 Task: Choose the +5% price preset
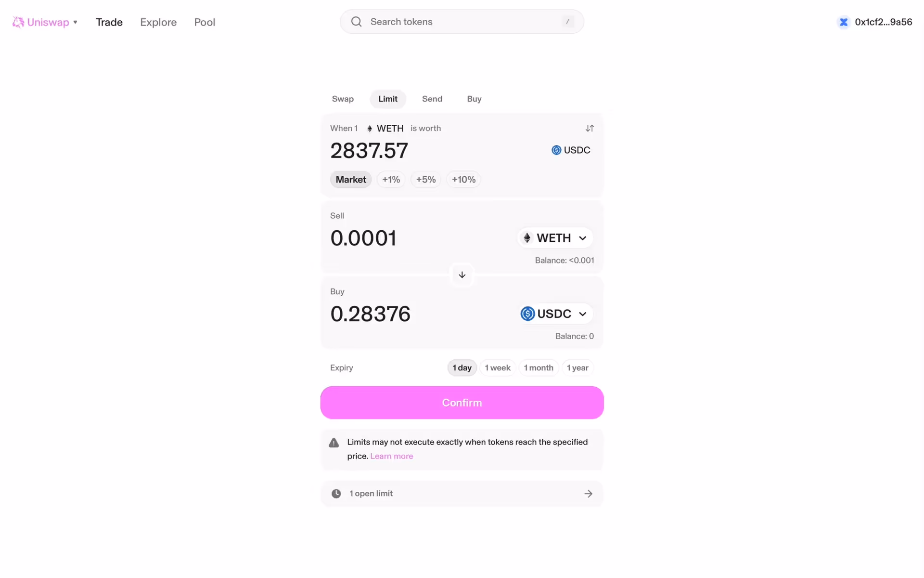tap(426, 180)
